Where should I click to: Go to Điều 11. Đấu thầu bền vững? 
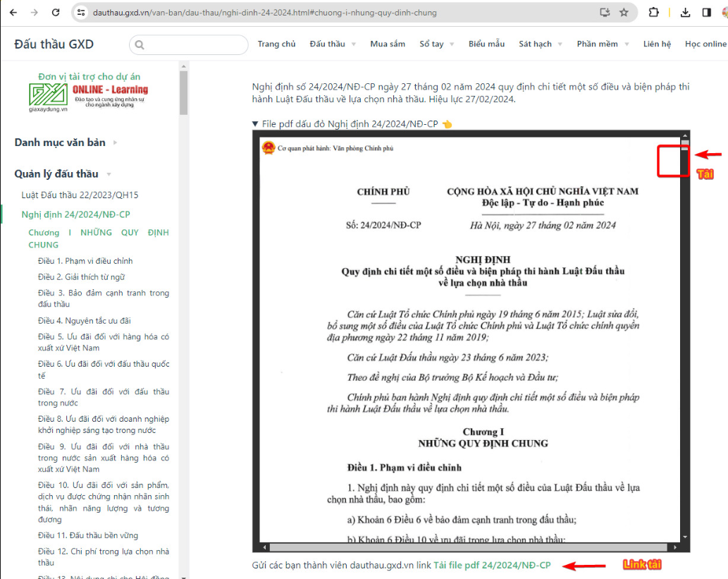pos(88,535)
